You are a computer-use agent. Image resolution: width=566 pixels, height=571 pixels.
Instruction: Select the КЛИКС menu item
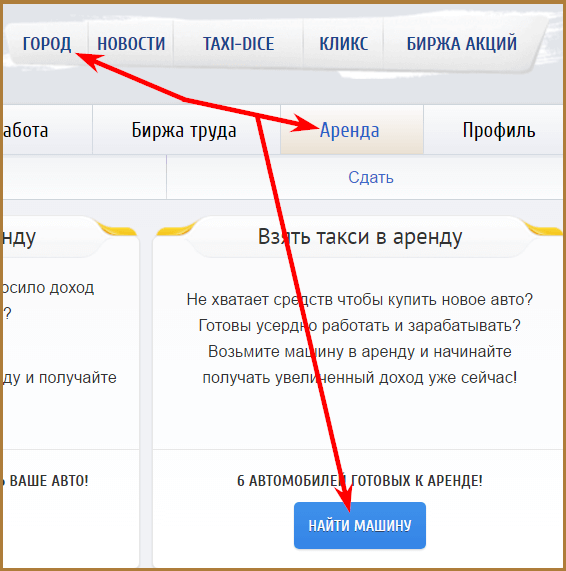click(343, 44)
